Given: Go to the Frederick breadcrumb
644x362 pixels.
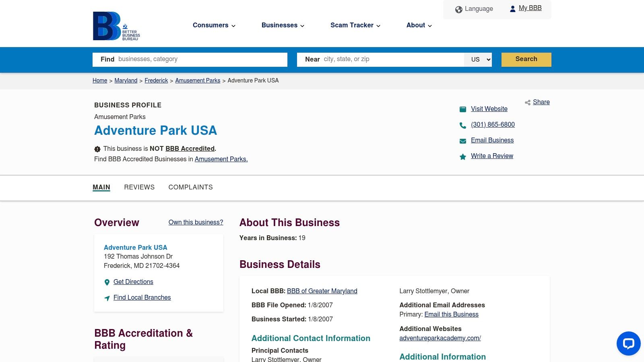Looking at the screenshot, I should tap(156, 80).
